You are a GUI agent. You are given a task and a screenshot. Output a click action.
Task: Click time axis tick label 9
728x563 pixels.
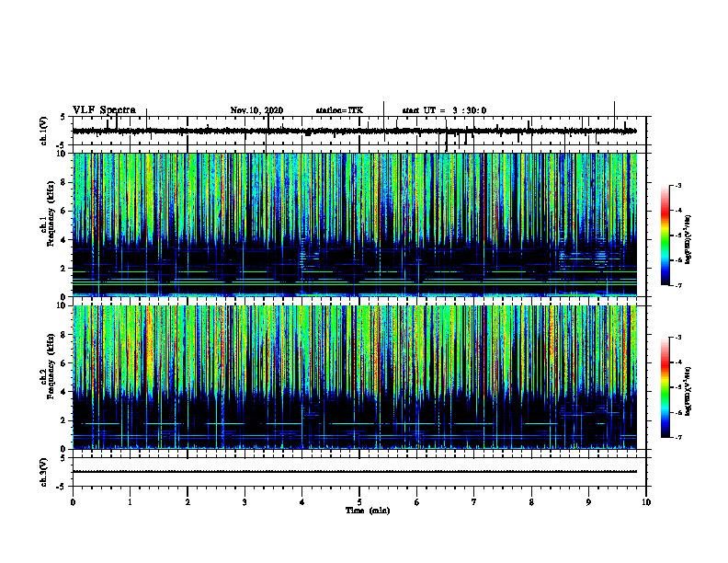(588, 502)
